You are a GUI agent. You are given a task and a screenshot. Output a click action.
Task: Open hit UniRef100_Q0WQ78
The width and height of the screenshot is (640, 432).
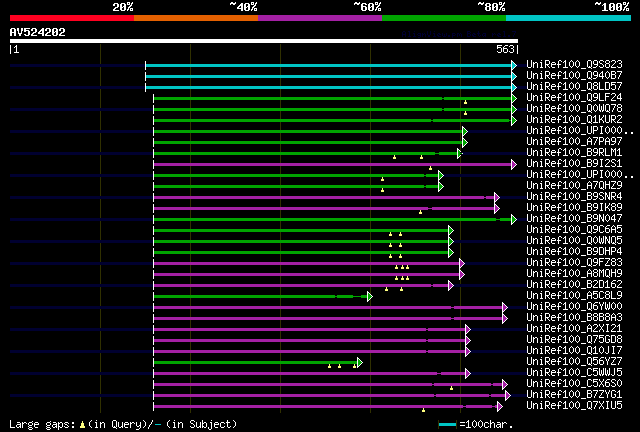coord(574,108)
